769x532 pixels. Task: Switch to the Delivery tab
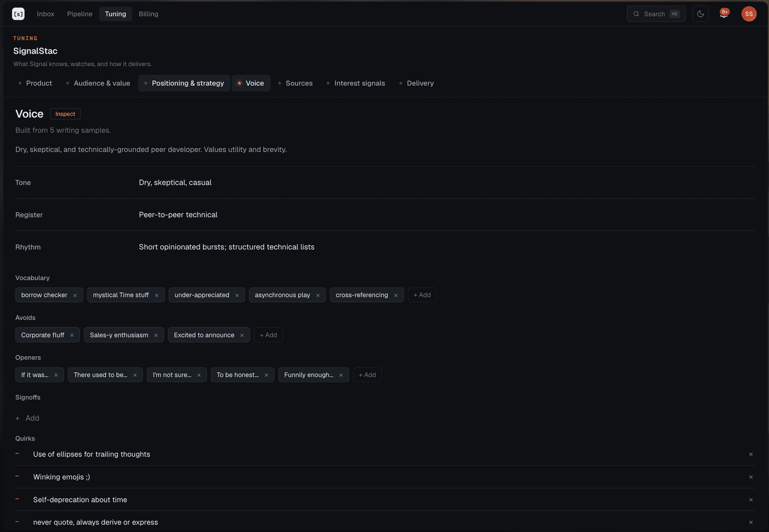click(417, 83)
